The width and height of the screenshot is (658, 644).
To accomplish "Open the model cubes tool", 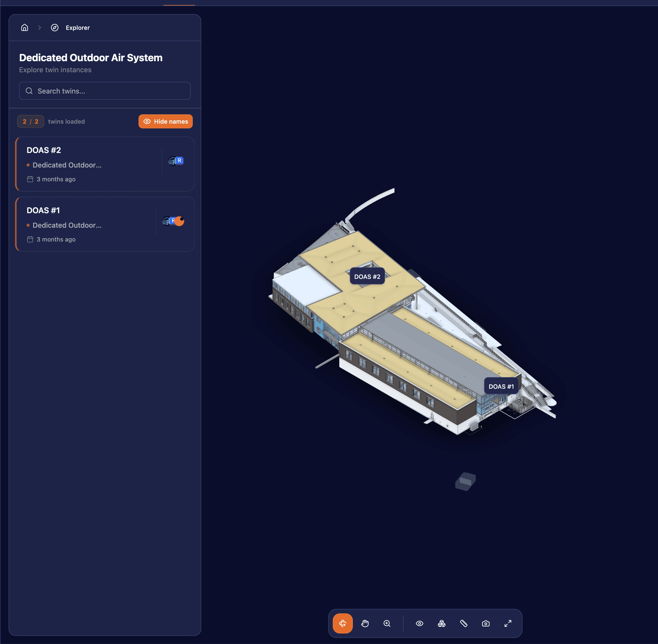I will 441,623.
